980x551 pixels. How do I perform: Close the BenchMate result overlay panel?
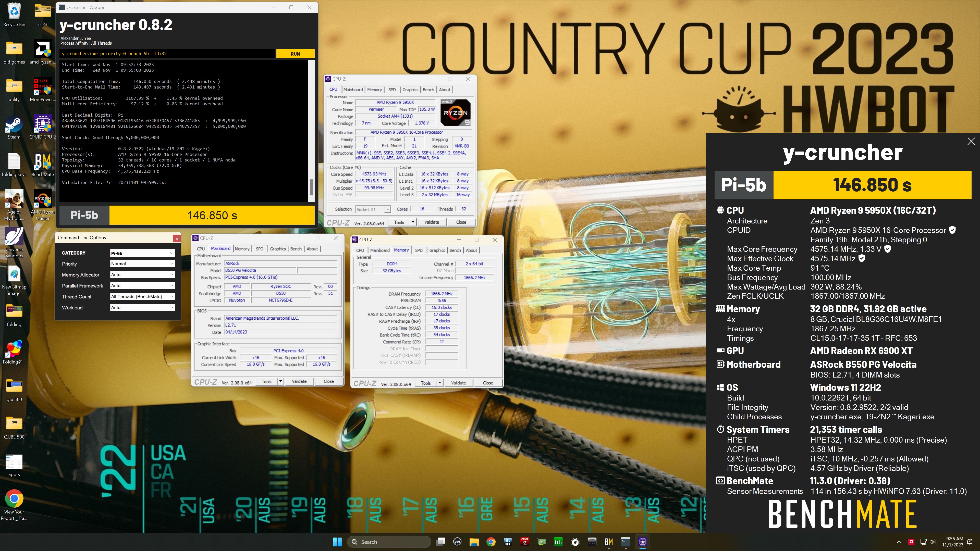(971, 141)
